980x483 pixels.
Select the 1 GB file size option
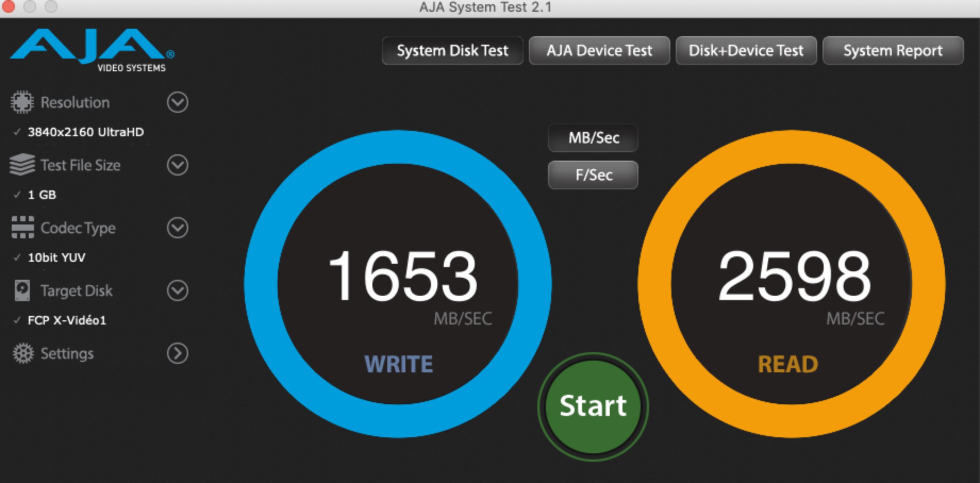pos(42,195)
